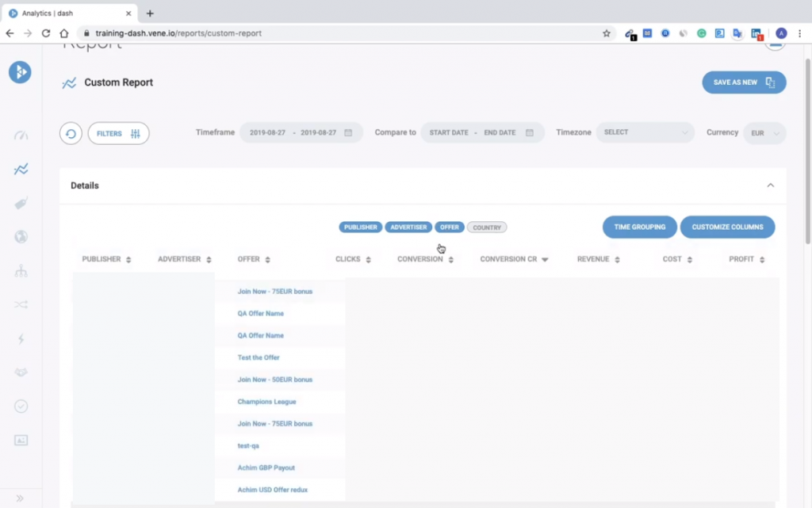Open the handshake sidebar icon
Viewport: 812px width, 508px height.
[21, 372]
